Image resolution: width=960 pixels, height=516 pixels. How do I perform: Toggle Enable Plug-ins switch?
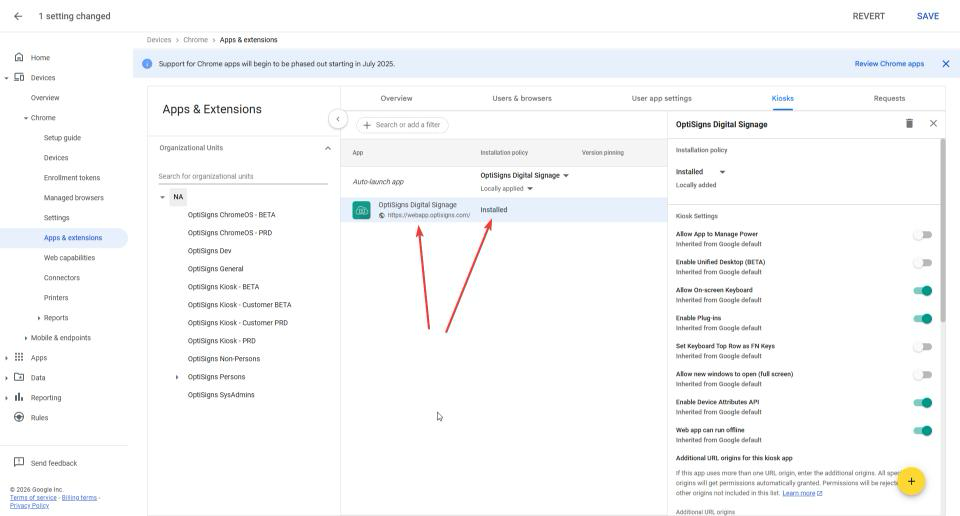click(923, 319)
